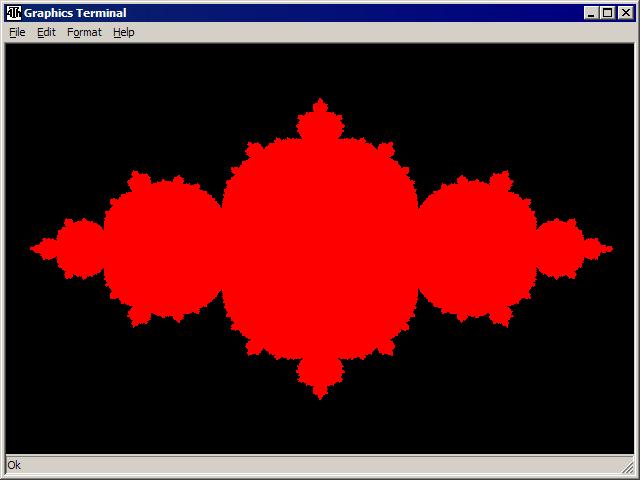
Task: Click the medium red bulb left of center
Action: 162,248
